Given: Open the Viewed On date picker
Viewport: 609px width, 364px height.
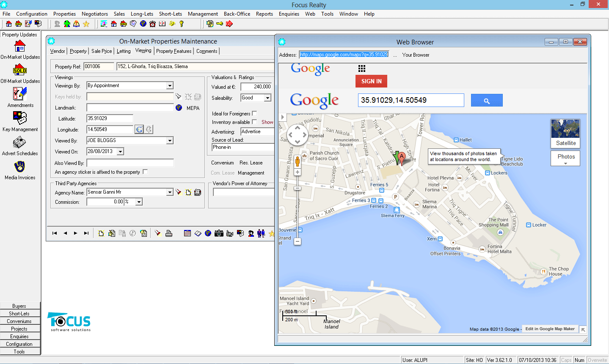Looking at the screenshot, I should pos(121,151).
